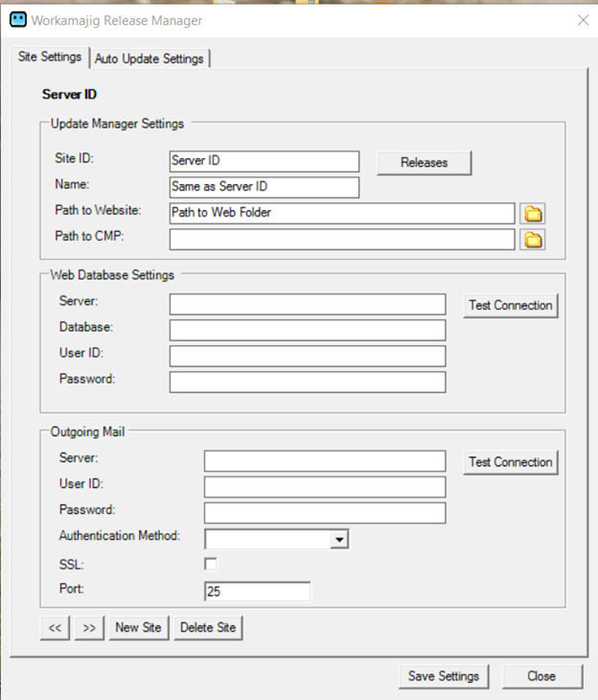Go to previous site with << button

click(x=55, y=628)
